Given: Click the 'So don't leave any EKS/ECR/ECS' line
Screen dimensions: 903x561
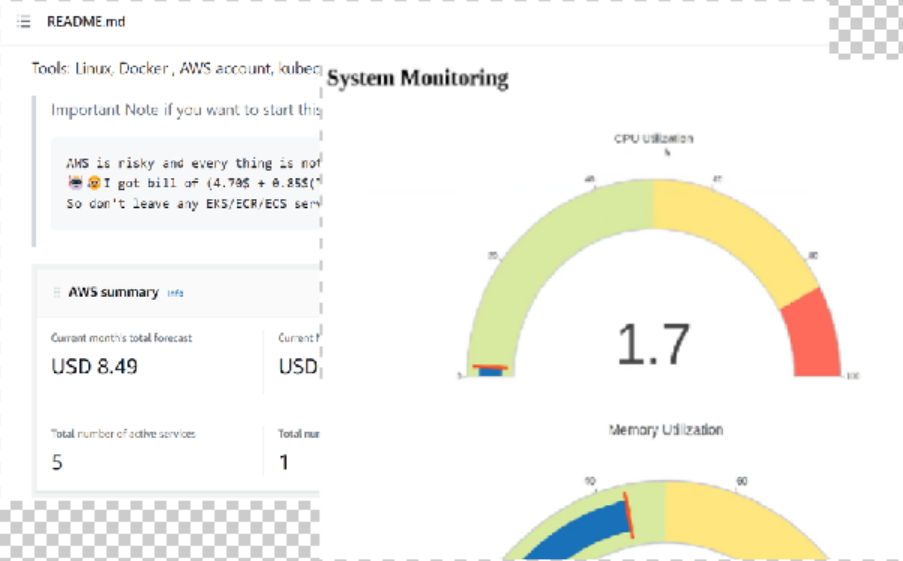Looking at the screenshot, I should pyautogui.click(x=193, y=204).
